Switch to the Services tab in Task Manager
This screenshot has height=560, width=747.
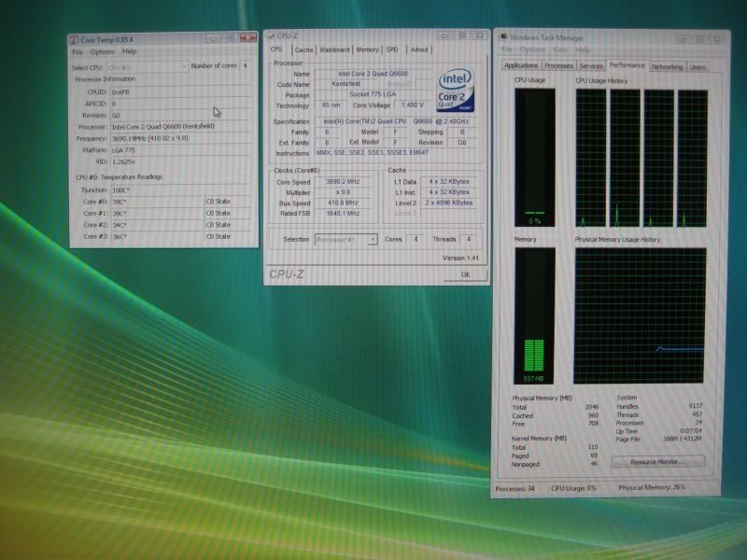pos(591,66)
